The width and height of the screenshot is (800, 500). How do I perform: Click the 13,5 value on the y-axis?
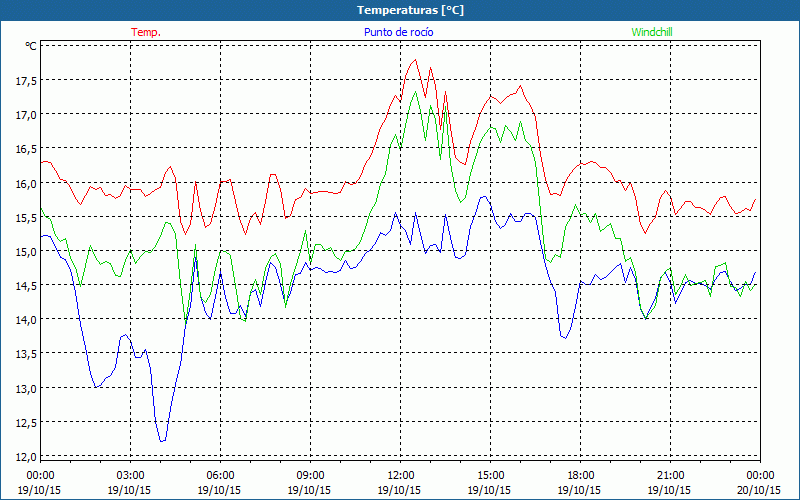tap(26, 354)
